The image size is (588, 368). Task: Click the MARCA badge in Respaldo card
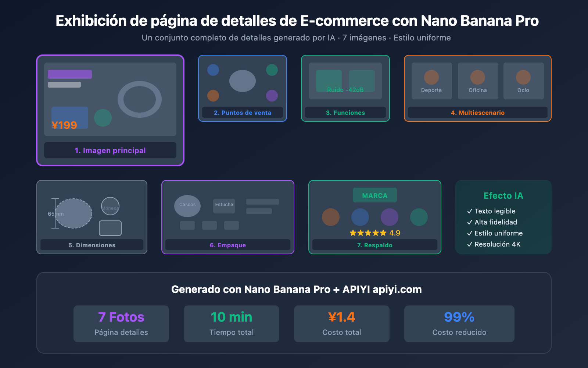pyautogui.click(x=374, y=195)
